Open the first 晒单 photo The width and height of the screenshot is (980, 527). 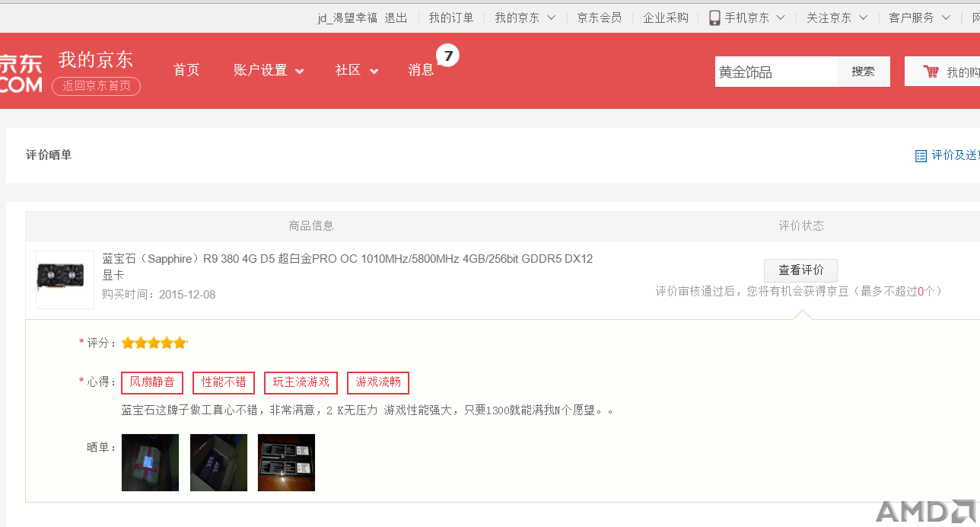(x=150, y=462)
